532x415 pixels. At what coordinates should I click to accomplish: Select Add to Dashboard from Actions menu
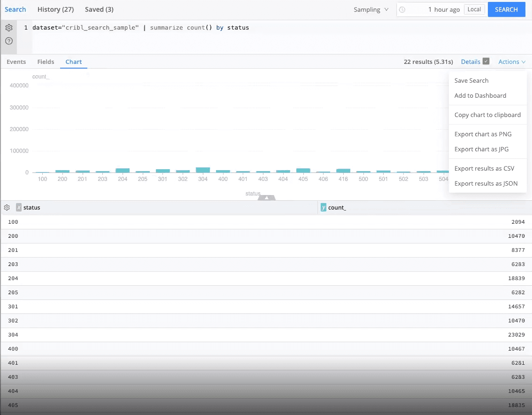coord(480,95)
